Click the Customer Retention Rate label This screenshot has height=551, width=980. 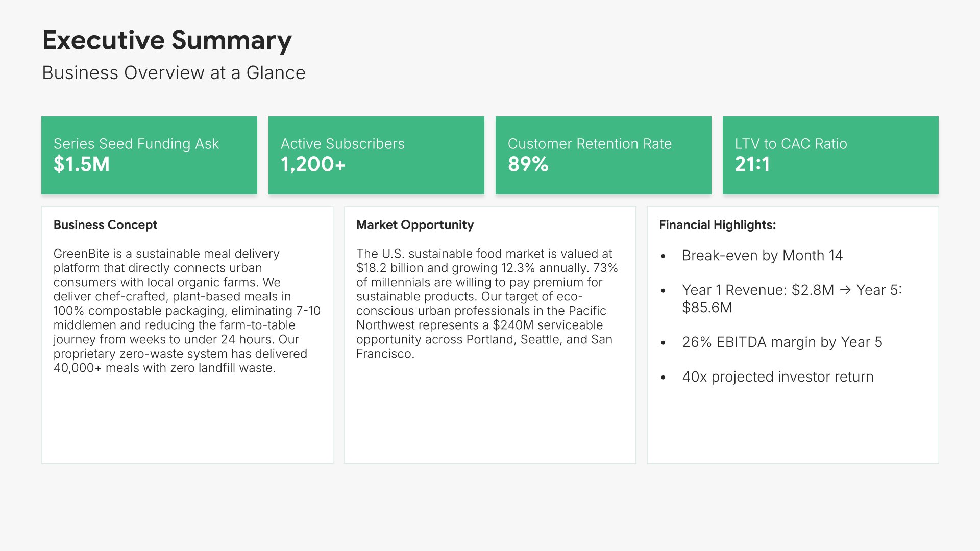pos(590,144)
